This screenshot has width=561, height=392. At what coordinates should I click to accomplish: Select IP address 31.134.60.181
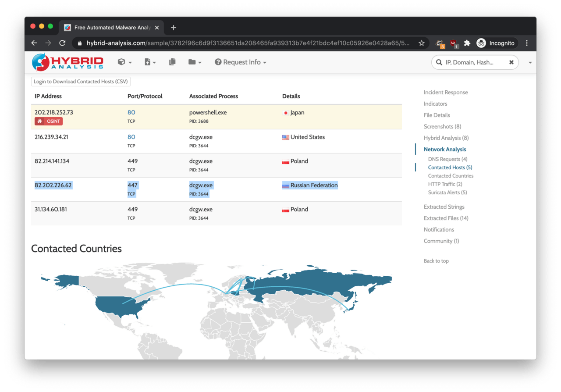coord(51,210)
